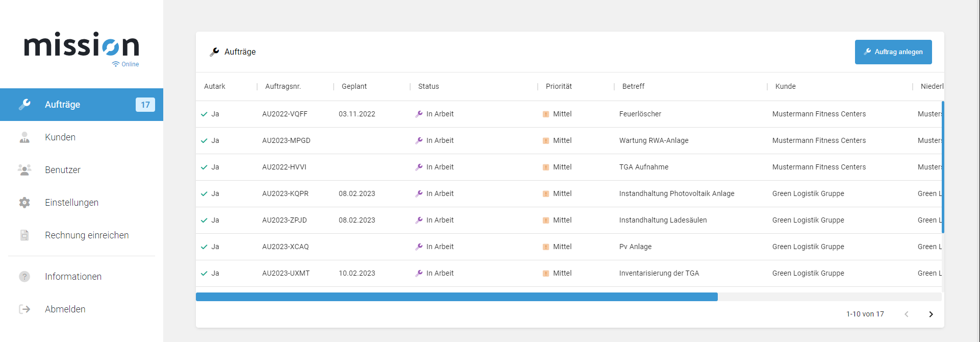Open the Kunden menu item
This screenshot has height=342, width=980.
point(82,137)
